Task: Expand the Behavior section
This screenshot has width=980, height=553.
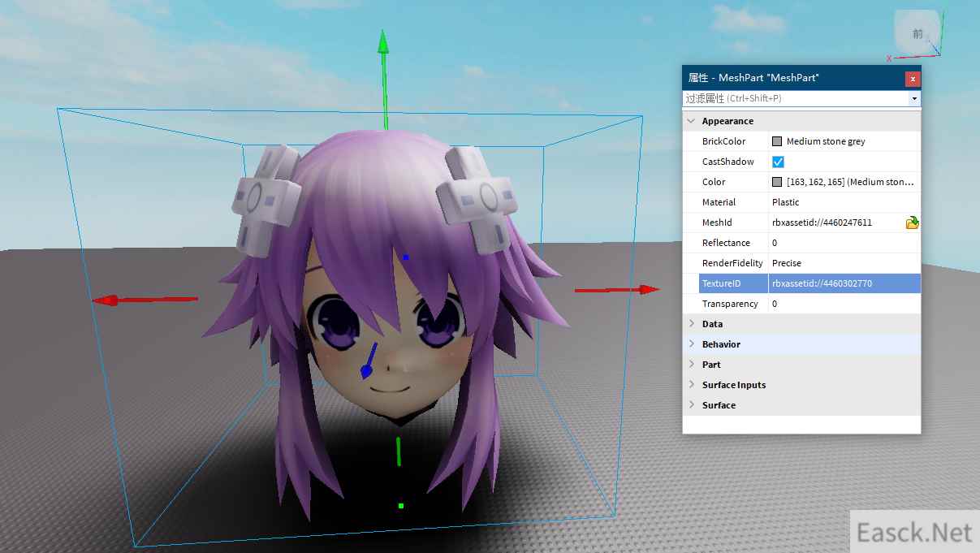Action: [x=691, y=344]
